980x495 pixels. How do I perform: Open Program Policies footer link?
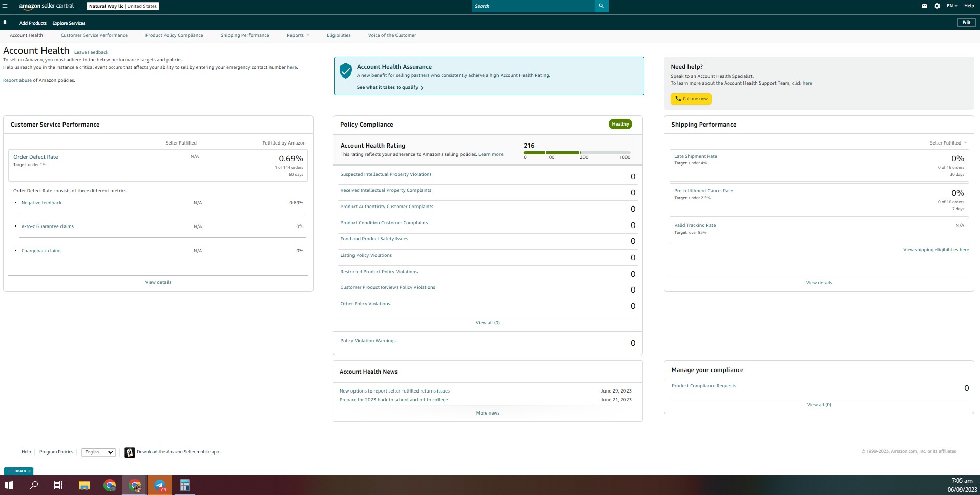click(x=56, y=452)
